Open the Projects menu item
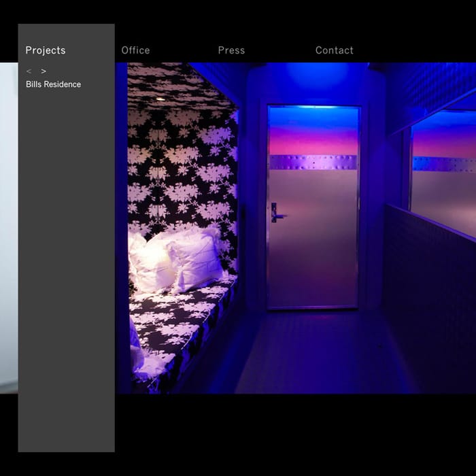The height and width of the screenshot is (476, 476). [x=46, y=50]
